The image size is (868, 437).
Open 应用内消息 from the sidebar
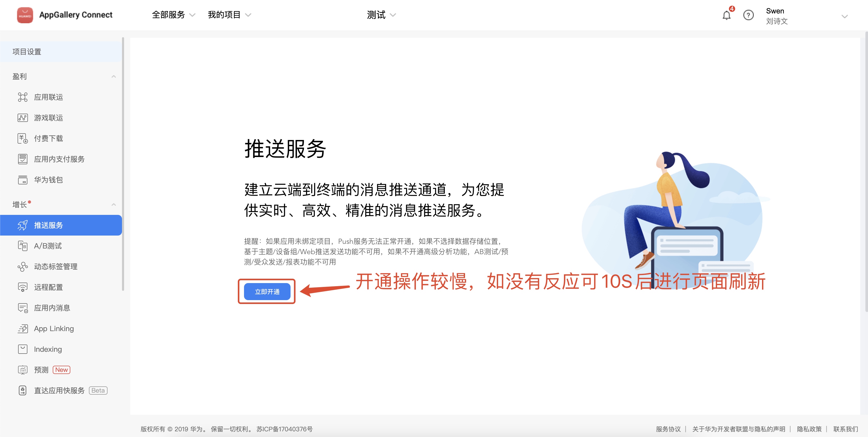[x=61, y=308]
